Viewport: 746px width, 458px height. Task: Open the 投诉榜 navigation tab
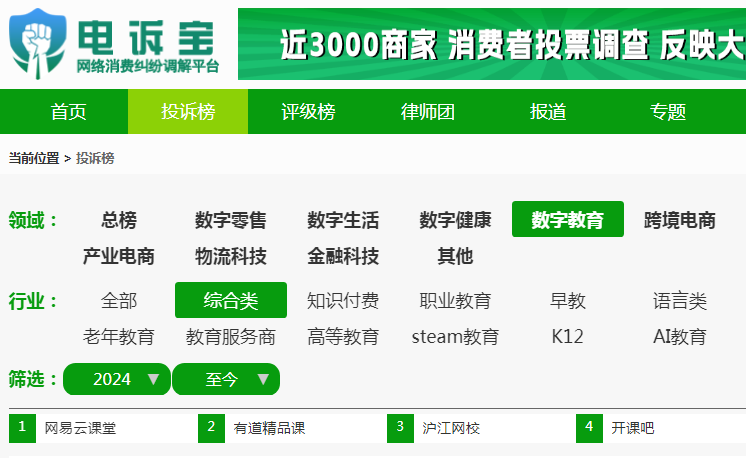tap(188, 112)
